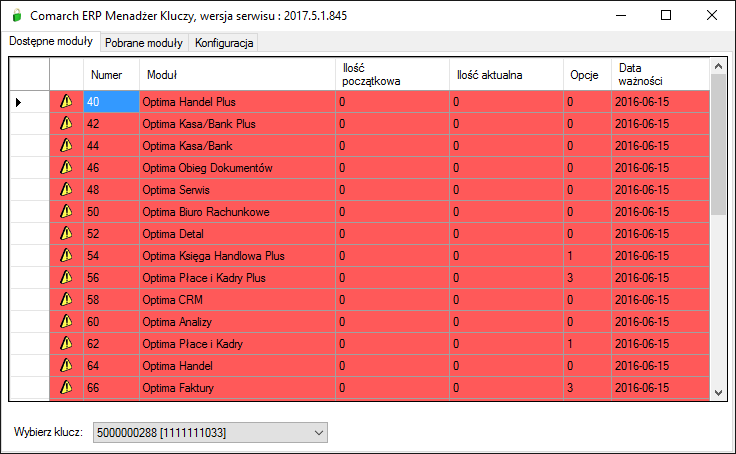
Task: Click Ilość początkowa value in Optima Detal row
Action: pos(392,234)
